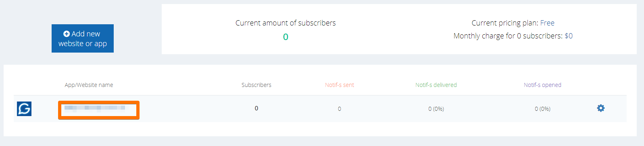
Task: Open the blurred website name link
Action: (x=95, y=108)
